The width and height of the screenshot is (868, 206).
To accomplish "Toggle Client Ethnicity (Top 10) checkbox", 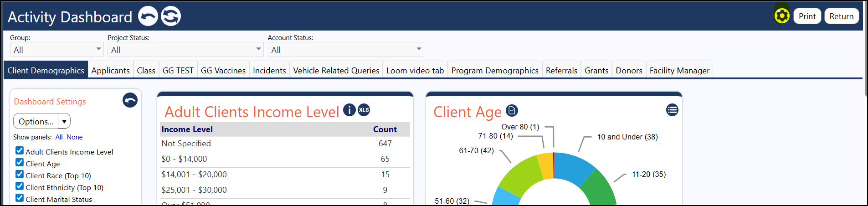I will pyautogui.click(x=20, y=186).
